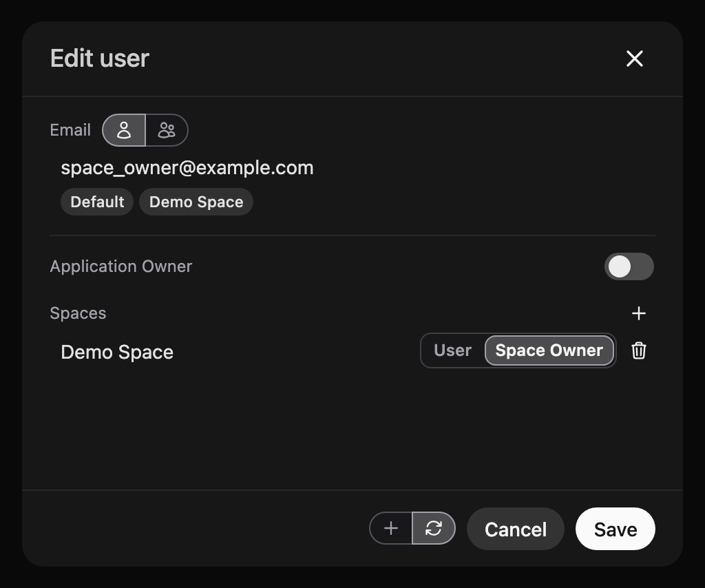Click the Demo Space row name
This screenshot has width=705, height=588.
(x=117, y=352)
